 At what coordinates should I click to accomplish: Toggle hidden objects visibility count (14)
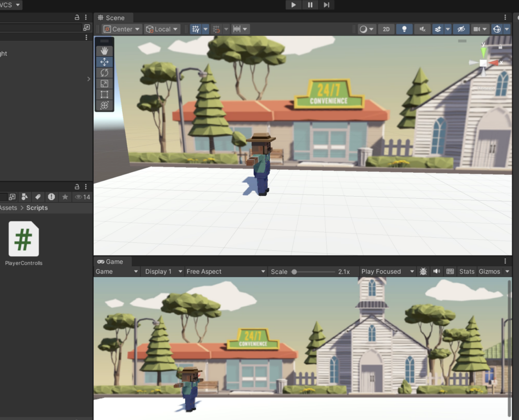tap(82, 197)
